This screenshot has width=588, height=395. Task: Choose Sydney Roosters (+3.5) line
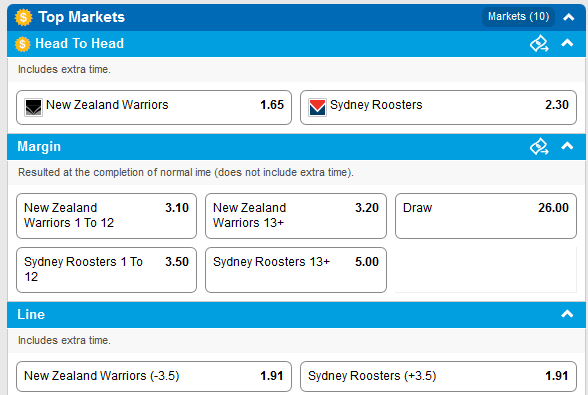[438, 376]
